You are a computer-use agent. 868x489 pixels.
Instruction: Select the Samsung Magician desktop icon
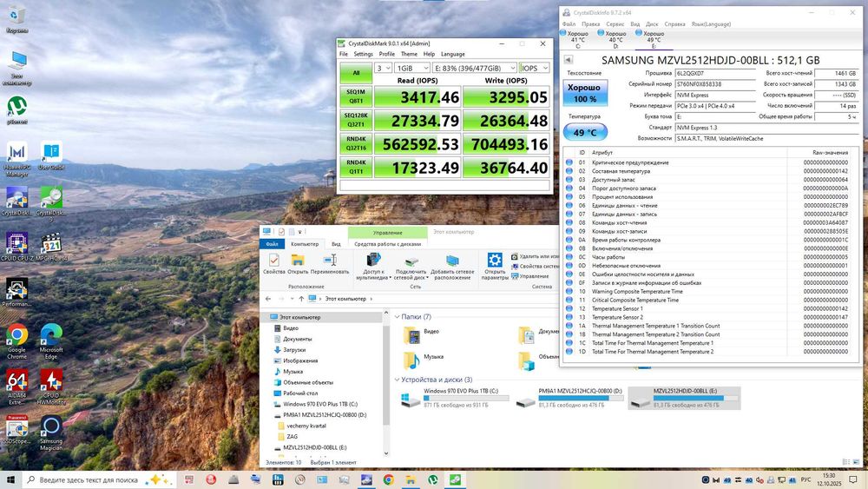click(x=51, y=433)
